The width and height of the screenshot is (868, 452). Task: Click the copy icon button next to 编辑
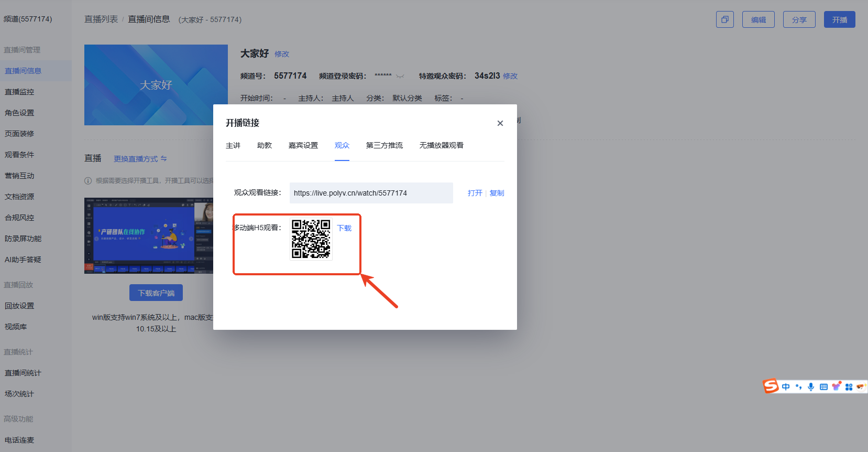pyautogui.click(x=724, y=19)
